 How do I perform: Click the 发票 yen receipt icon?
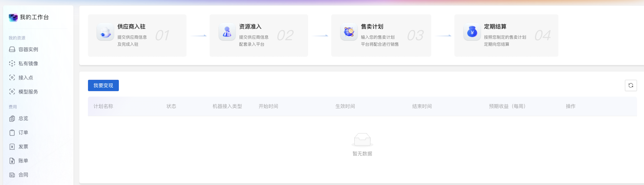pos(12,147)
